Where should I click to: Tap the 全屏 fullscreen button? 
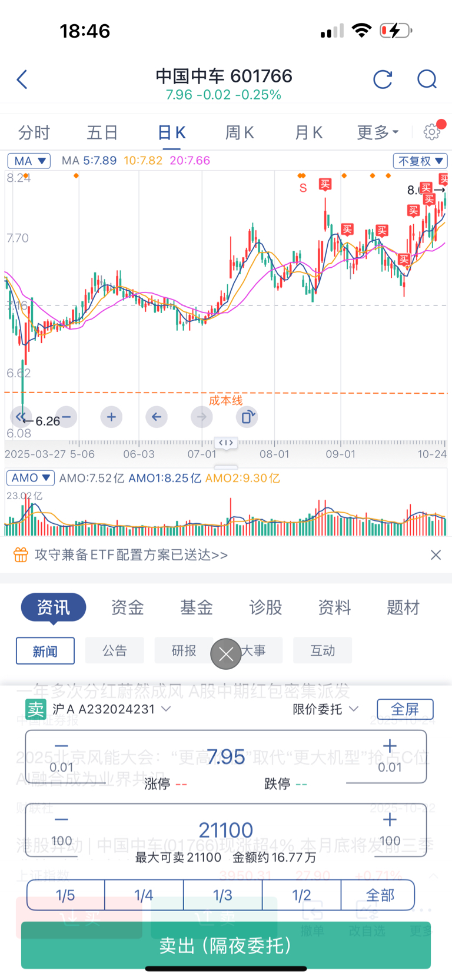(x=405, y=709)
